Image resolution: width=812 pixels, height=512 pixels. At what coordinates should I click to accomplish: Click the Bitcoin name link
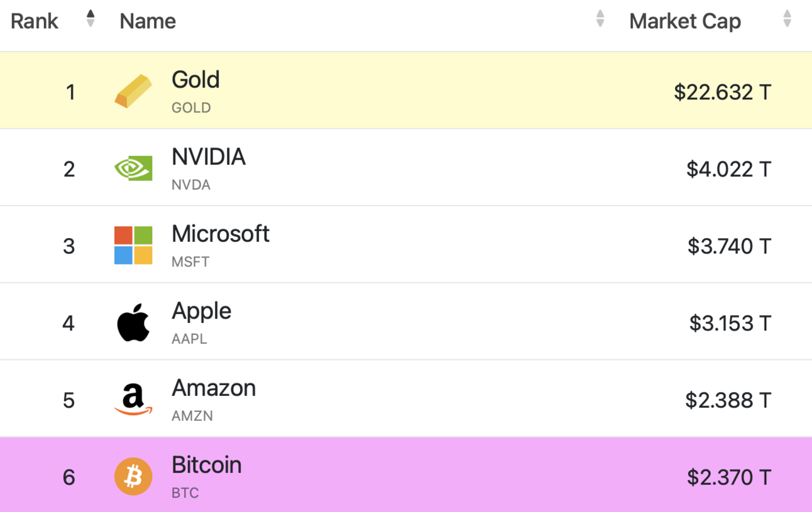tap(206, 465)
